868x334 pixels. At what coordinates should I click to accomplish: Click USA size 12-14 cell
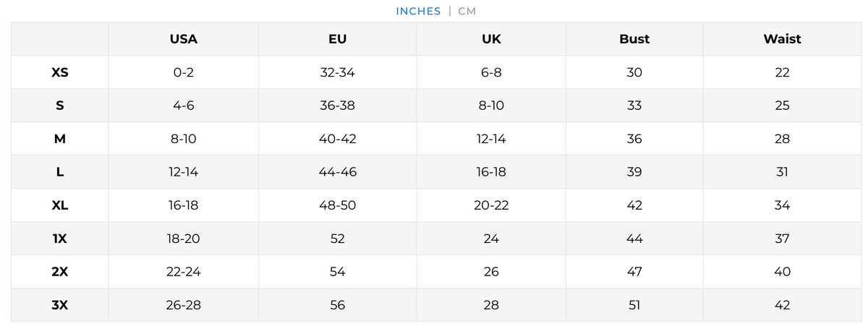[184, 172]
